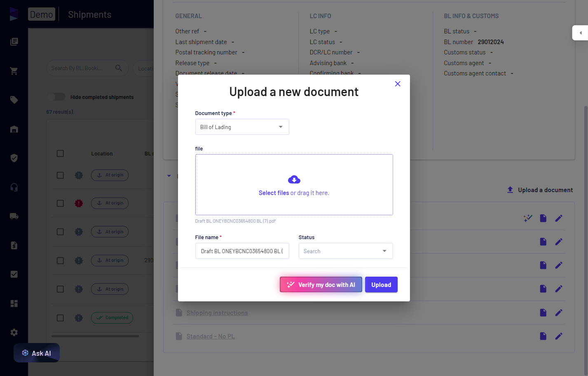Open the Standard - No PL link
Screen dimensions: 588x376
(x=211, y=336)
